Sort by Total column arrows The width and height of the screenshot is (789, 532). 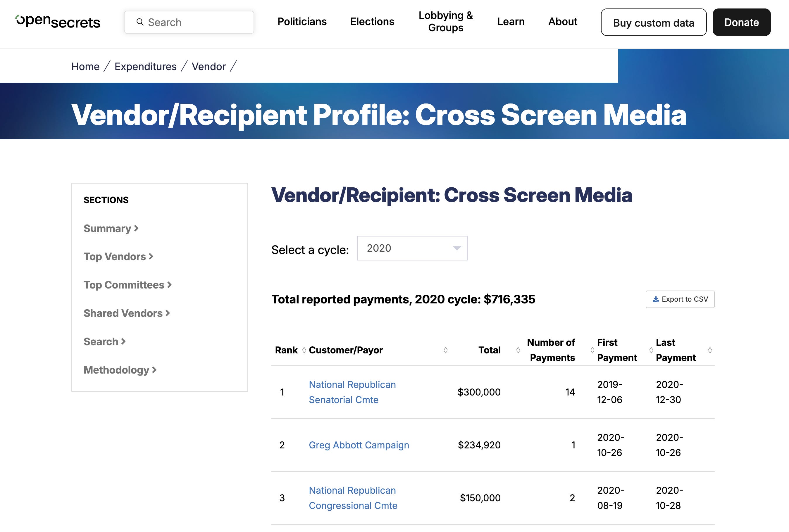point(518,350)
